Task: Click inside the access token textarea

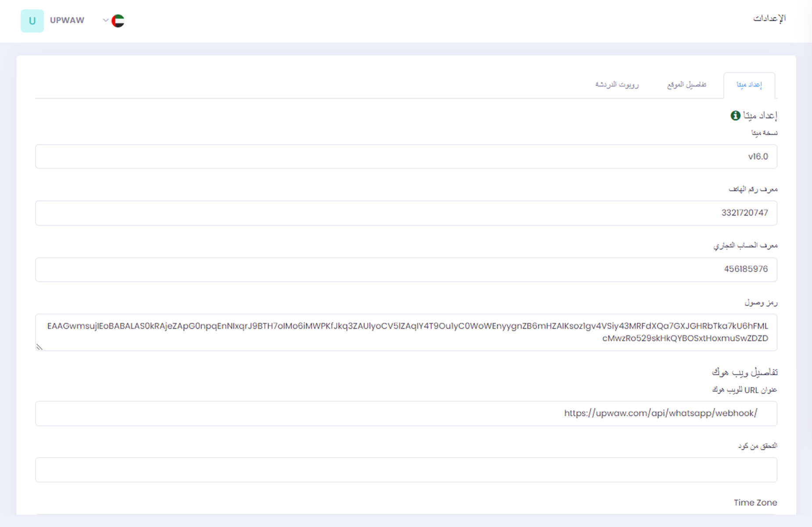Action: (x=406, y=332)
